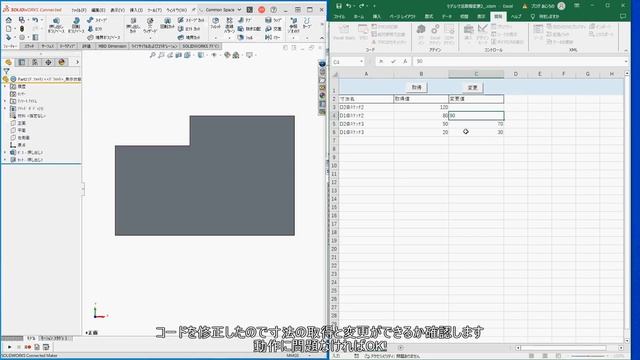Click the Excel Undo icon

click(349, 6)
